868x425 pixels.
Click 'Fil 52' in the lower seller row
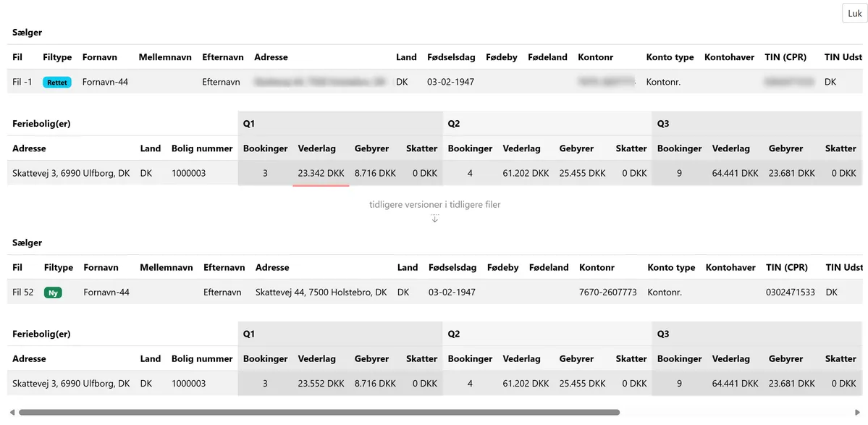(23, 293)
